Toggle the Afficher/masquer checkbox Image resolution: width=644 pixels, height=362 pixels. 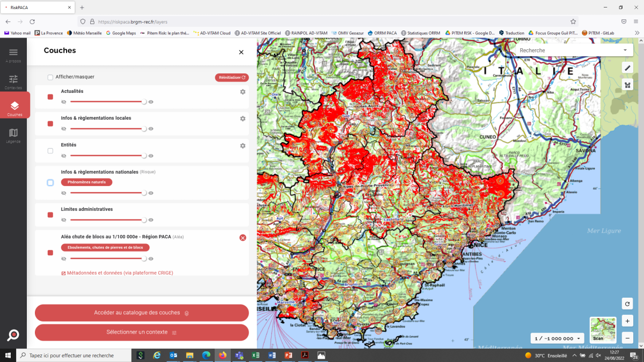pos(50,77)
